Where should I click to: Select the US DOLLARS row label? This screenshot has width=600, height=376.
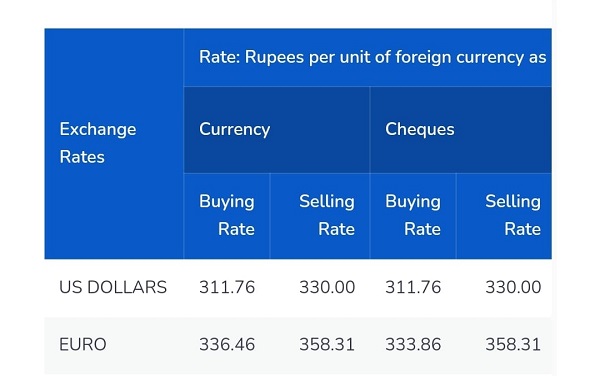[x=113, y=287]
